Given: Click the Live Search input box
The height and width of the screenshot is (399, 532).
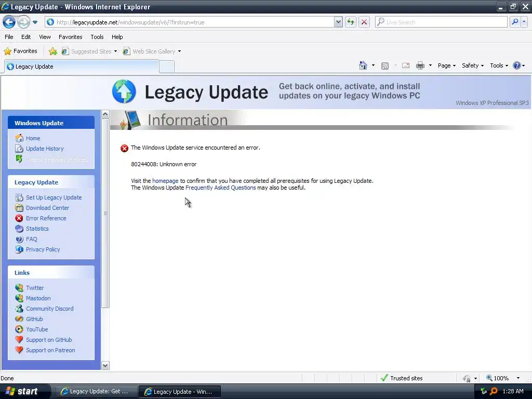Looking at the screenshot, I should coord(441,22).
